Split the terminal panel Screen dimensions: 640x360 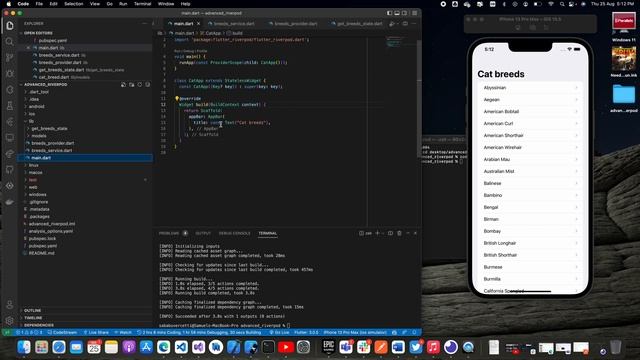tap(390, 233)
